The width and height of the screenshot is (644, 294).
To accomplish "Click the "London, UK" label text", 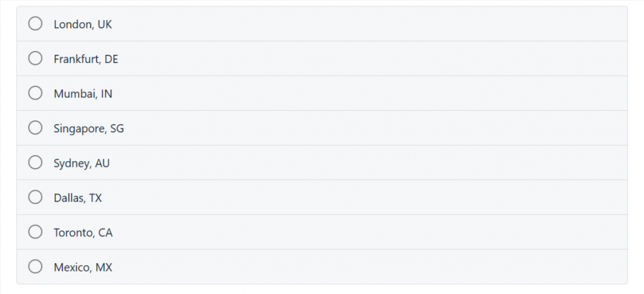I will [x=82, y=25].
